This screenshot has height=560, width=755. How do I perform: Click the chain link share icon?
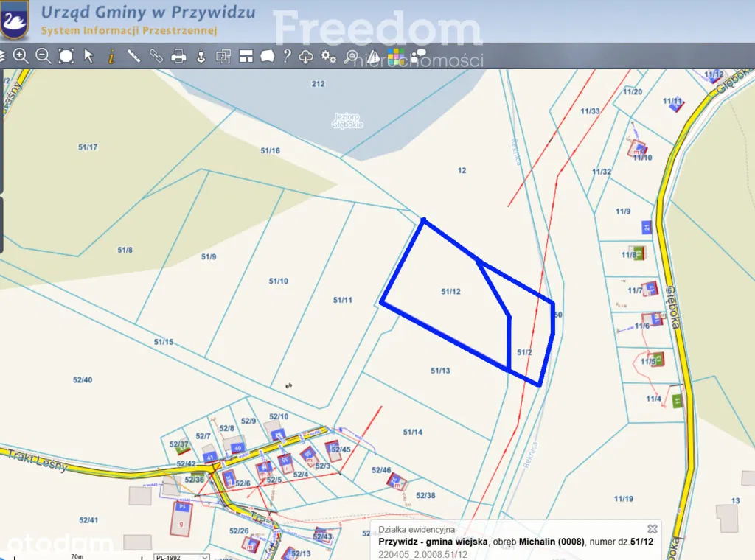[x=156, y=55]
